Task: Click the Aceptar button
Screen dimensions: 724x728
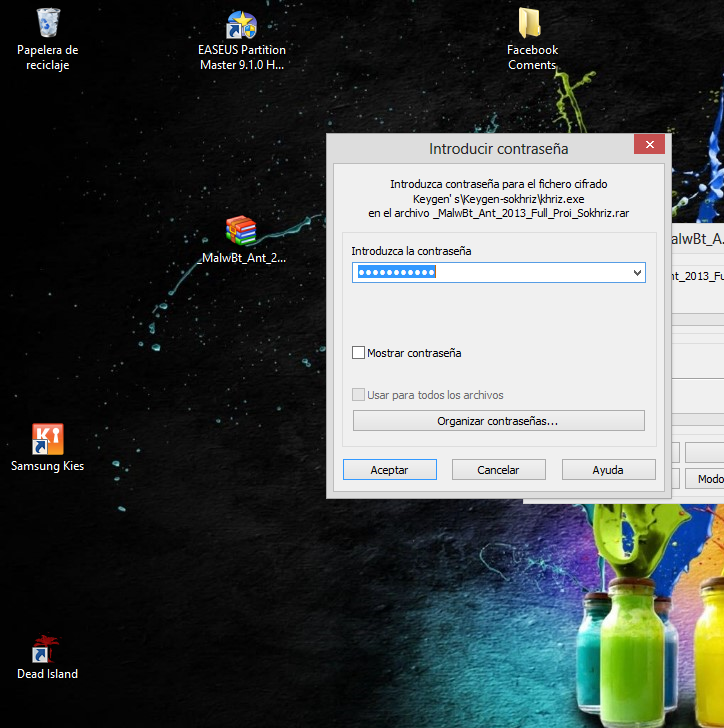Action: [390, 470]
